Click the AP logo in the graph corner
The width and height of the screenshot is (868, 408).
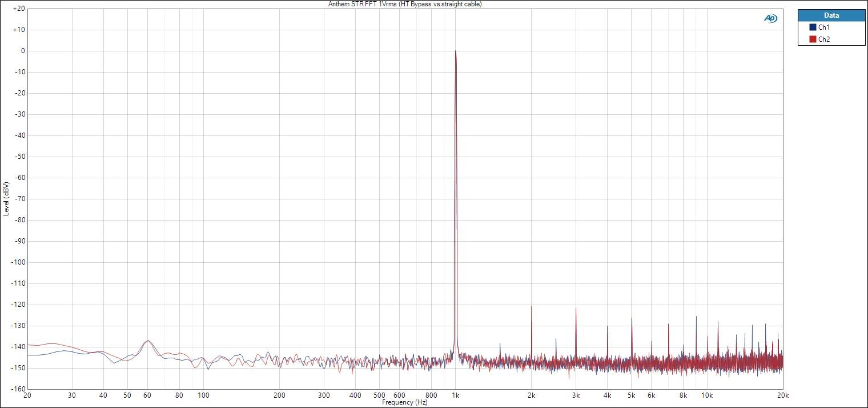770,18
